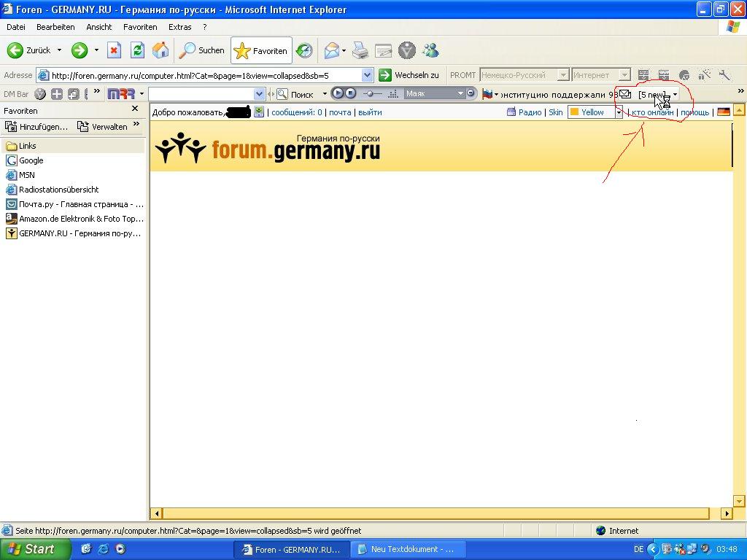Stop radio playback with the stop button
Viewport: 747px width, 560px height.
pyautogui.click(x=350, y=93)
